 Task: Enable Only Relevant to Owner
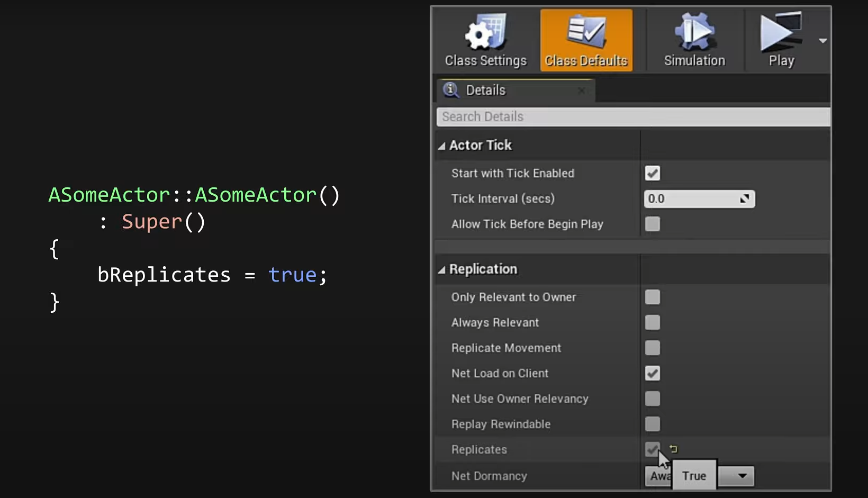(x=652, y=297)
